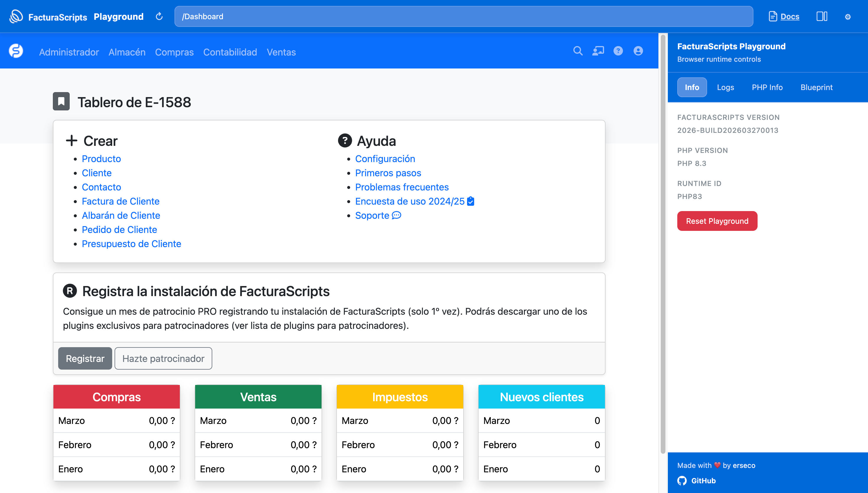Create a new Cliente
Screen dimensions: 868x493
97,173
